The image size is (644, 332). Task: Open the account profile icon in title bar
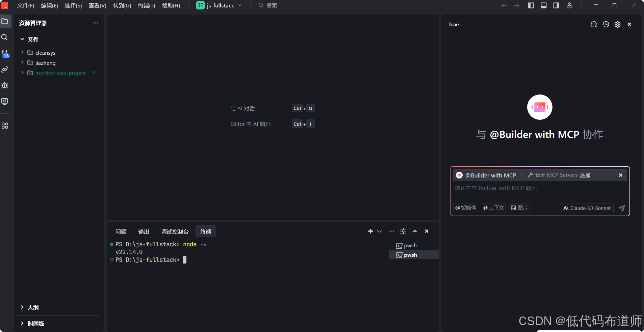point(569,5)
